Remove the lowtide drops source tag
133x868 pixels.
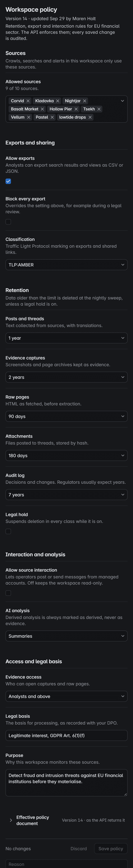[90, 117]
